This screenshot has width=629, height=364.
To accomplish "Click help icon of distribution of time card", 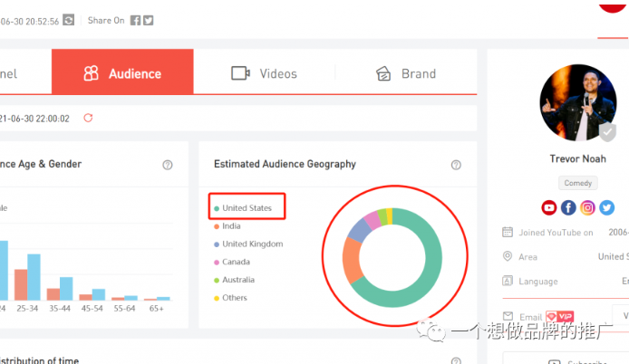I will click(x=456, y=360).
